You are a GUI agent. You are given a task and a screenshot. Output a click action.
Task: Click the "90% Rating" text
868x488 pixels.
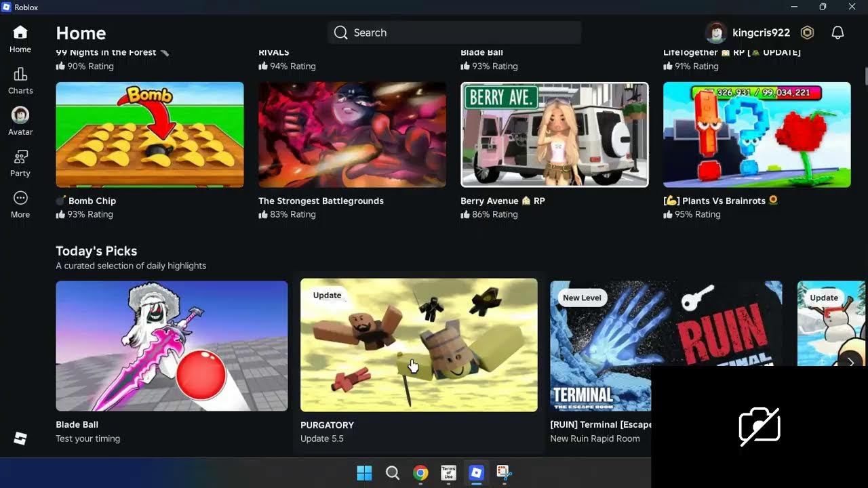[x=90, y=66]
